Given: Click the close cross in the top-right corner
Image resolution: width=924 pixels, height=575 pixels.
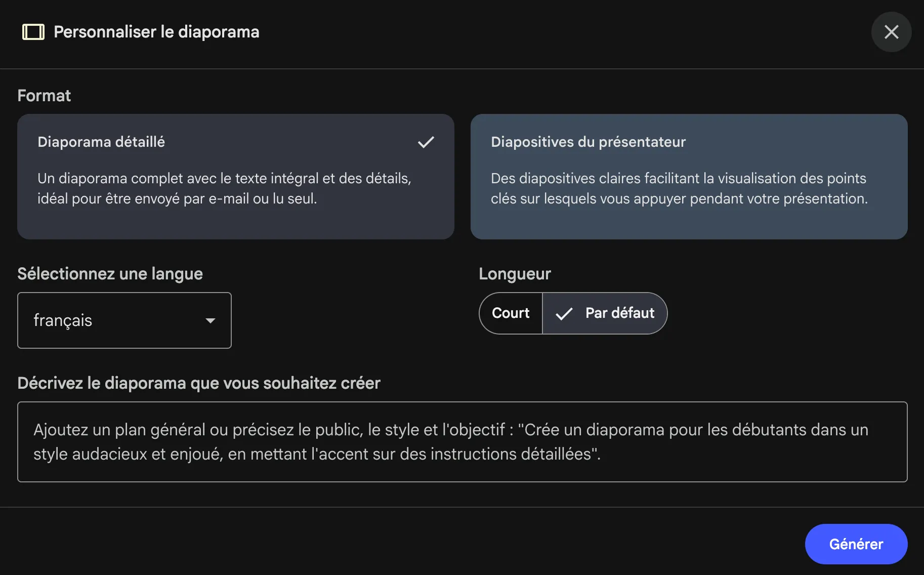Looking at the screenshot, I should coord(891,32).
